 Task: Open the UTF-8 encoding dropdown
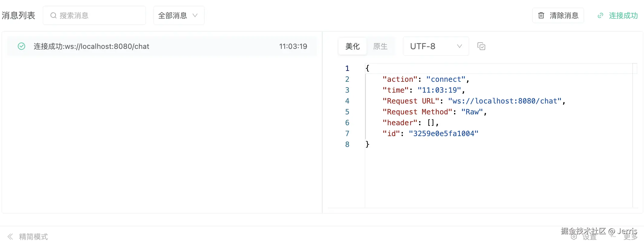436,46
